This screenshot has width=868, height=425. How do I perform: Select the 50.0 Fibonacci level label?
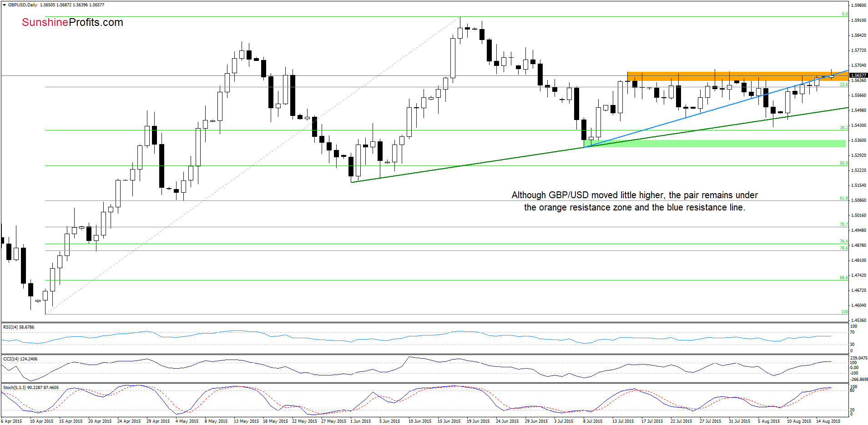click(x=843, y=163)
